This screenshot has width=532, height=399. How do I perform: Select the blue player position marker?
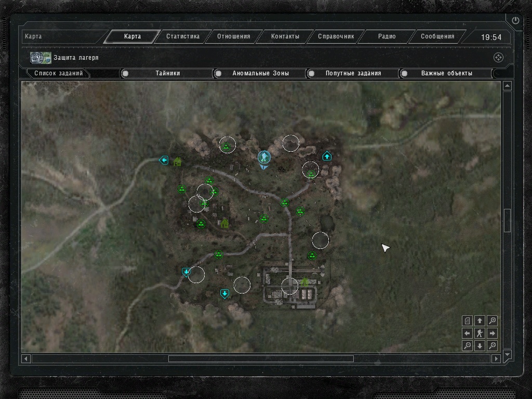tap(264, 157)
